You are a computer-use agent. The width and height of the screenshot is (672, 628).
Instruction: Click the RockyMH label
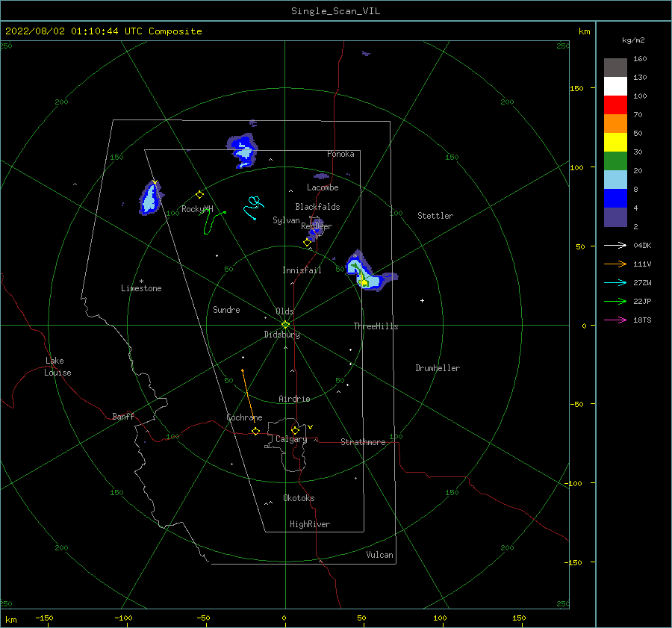(197, 209)
